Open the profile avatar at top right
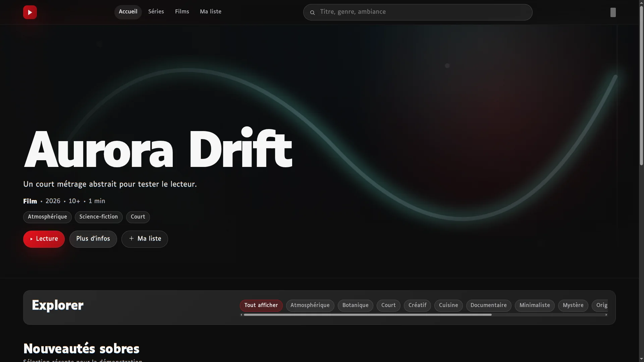Screen dimensions: 644x362 (613, 12)
